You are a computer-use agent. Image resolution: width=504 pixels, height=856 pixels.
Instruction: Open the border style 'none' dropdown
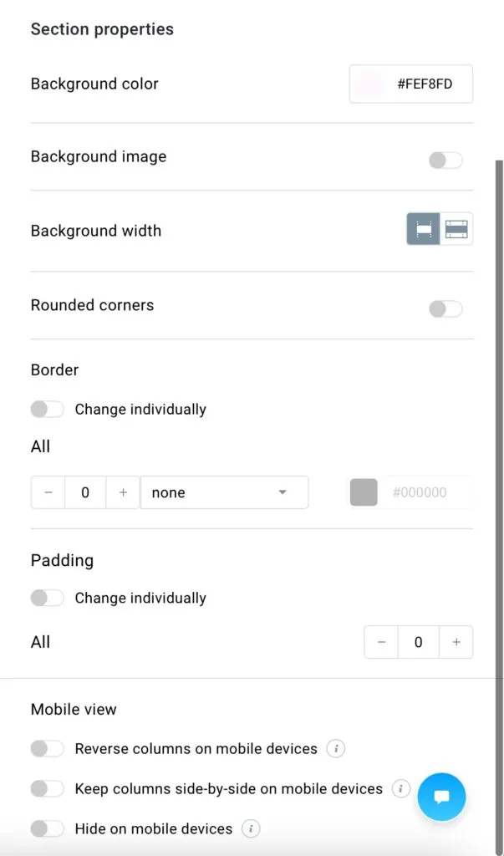click(225, 492)
